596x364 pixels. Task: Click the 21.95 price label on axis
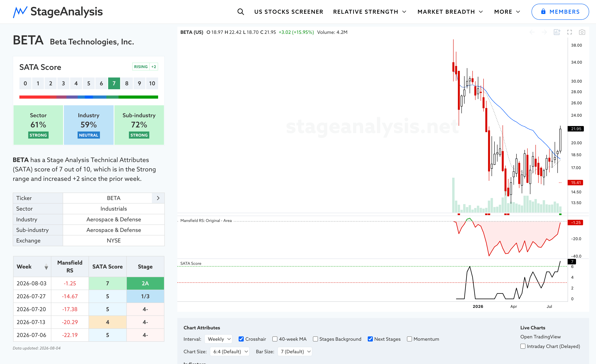click(576, 129)
